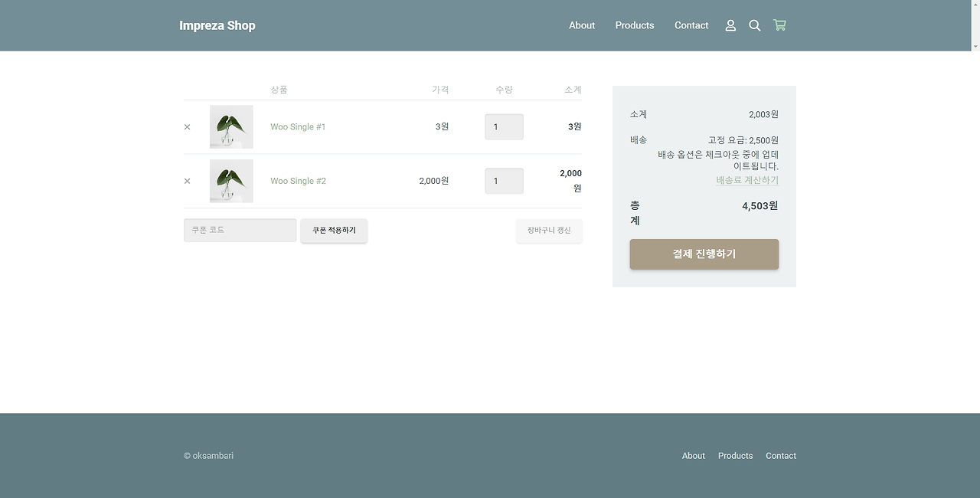
Task: Select the quantity field for Woo Single #2
Action: [x=504, y=181]
